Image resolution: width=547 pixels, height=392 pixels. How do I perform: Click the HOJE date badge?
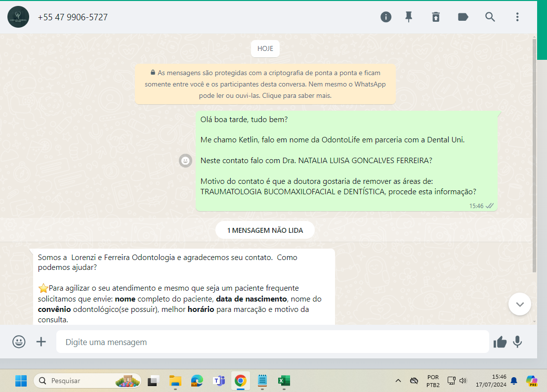[265, 48]
